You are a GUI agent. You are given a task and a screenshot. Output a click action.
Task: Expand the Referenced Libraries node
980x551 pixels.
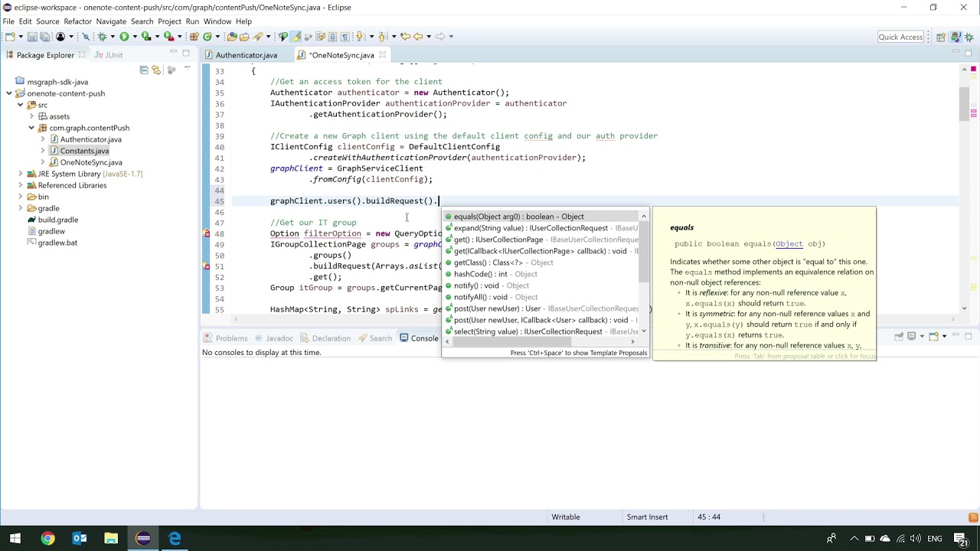click(x=21, y=185)
